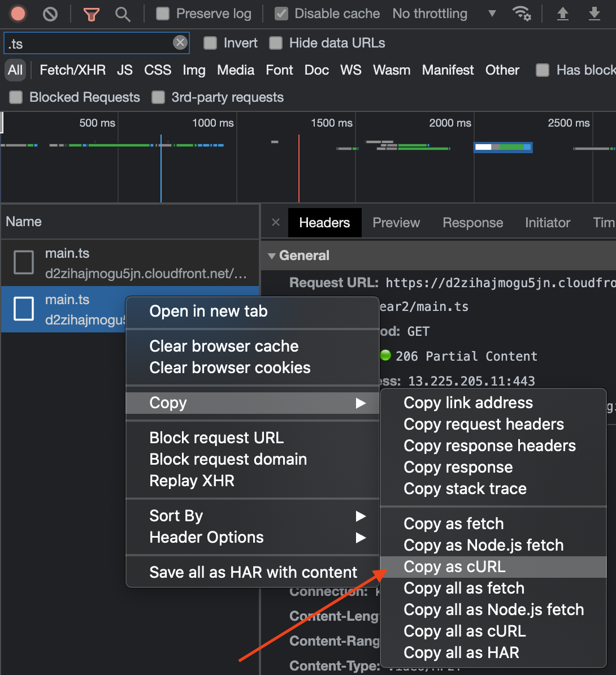Stop recording network log
The height and width of the screenshot is (675, 616).
pyautogui.click(x=18, y=14)
